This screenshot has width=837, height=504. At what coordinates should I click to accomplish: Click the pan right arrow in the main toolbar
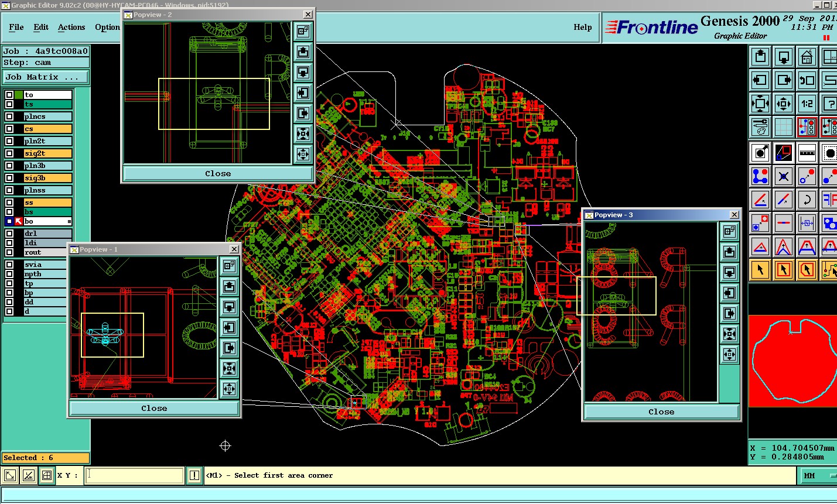click(784, 80)
